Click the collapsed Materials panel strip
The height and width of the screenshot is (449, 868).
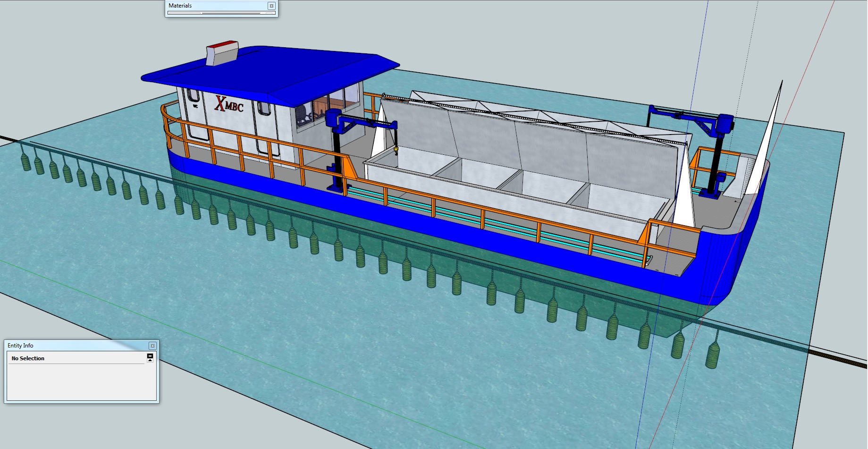pos(221,13)
